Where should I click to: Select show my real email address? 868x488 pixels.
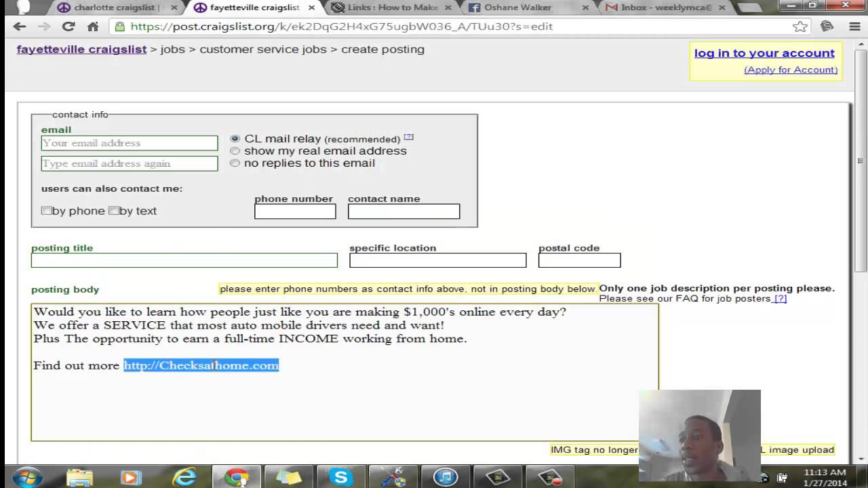pos(235,150)
